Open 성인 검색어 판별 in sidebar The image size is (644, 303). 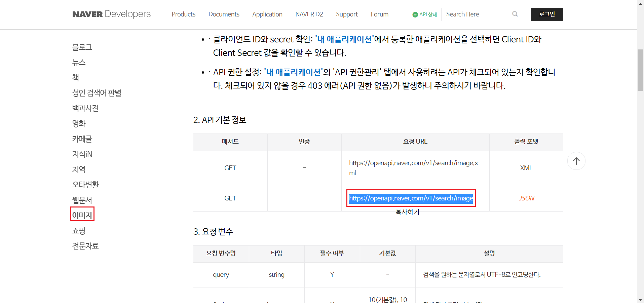coord(97,93)
